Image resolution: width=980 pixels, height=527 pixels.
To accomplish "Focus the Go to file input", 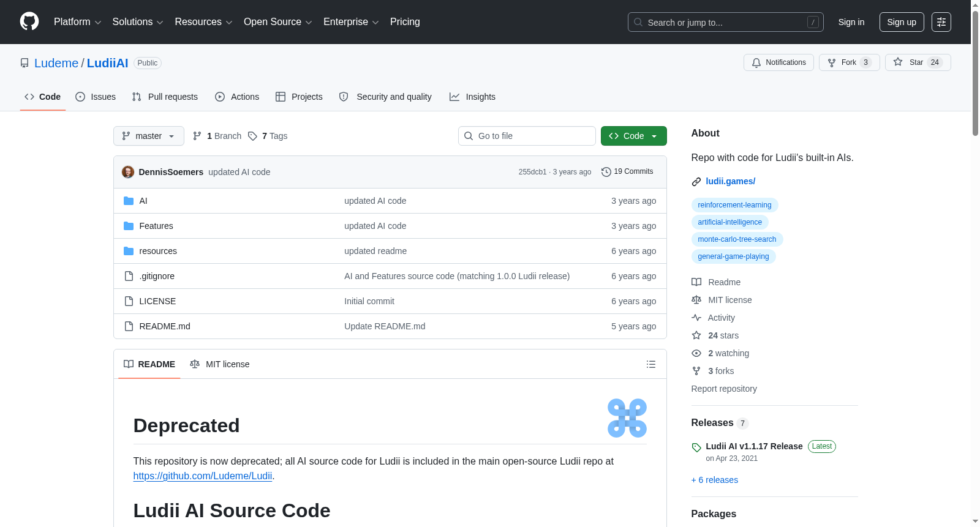I will pos(527,136).
